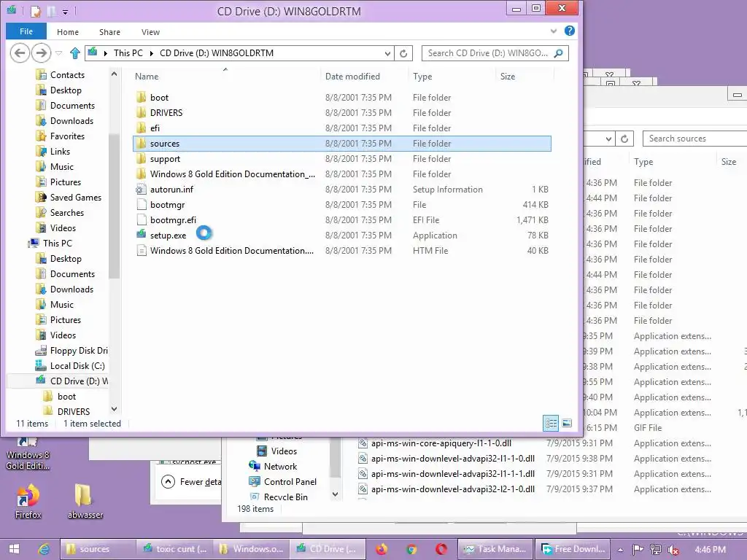Select the support folder row

[x=341, y=158]
